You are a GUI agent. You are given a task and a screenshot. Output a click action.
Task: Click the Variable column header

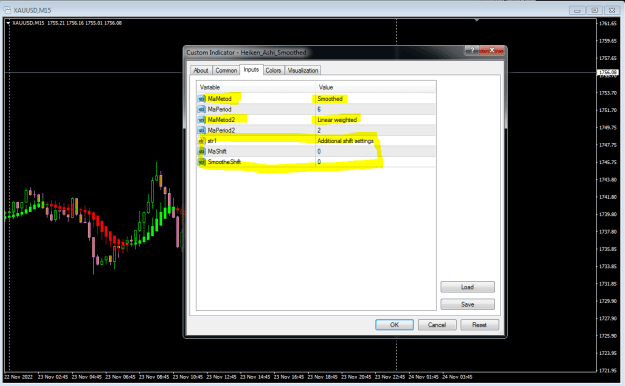click(x=256, y=87)
